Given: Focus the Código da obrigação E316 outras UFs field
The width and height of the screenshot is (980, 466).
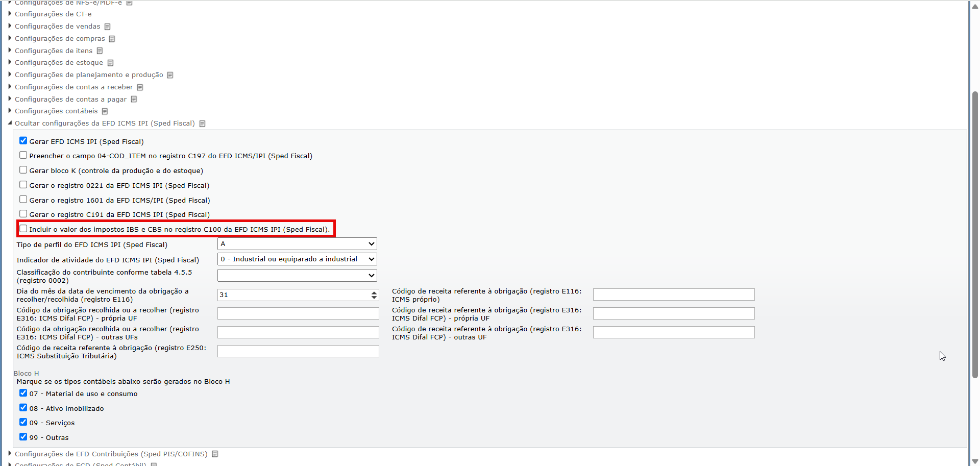Looking at the screenshot, I should [298, 332].
